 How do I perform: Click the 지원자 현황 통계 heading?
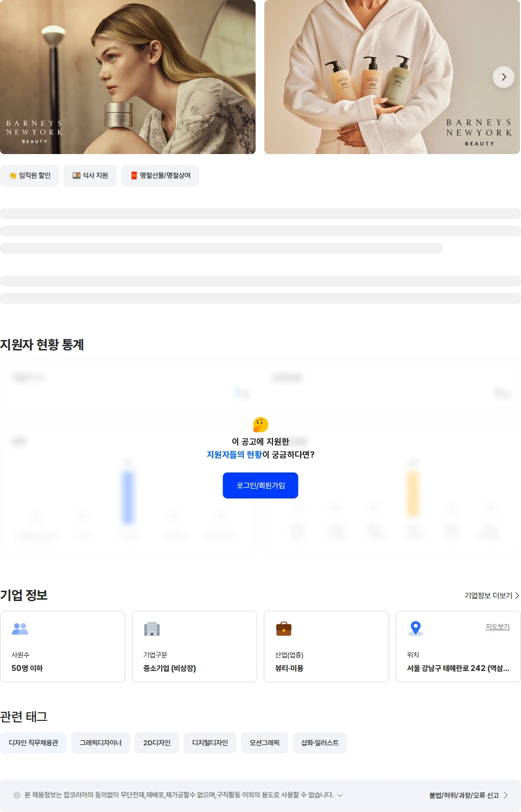pyautogui.click(x=42, y=344)
